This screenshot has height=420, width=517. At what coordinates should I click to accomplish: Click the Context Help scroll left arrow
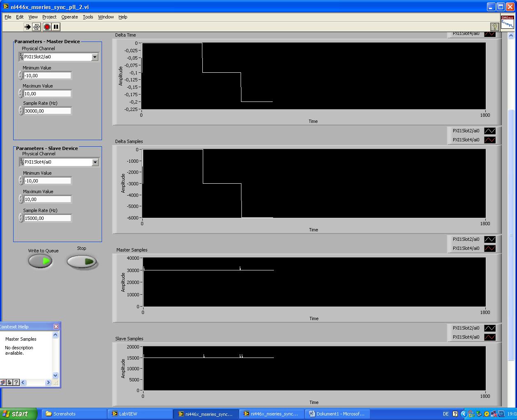pos(23,382)
